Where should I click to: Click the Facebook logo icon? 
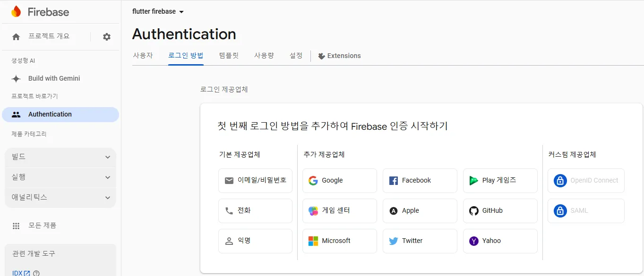pyautogui.click(x=393, y=181)
